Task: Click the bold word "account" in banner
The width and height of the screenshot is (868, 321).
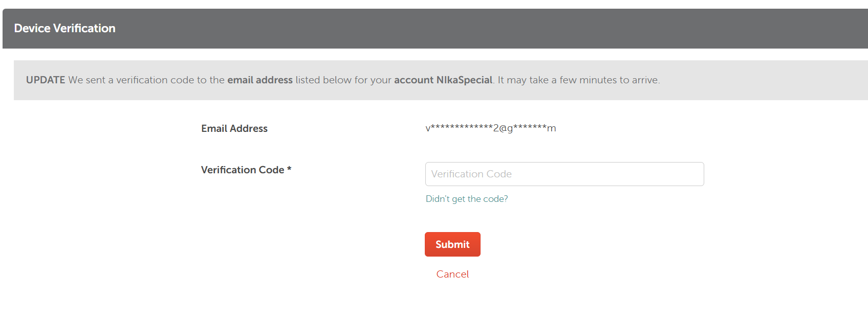Action: (414, 80)
